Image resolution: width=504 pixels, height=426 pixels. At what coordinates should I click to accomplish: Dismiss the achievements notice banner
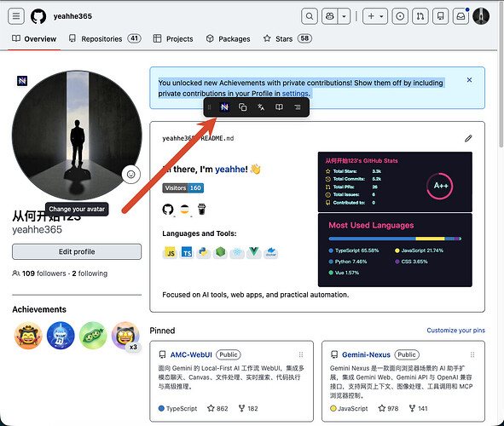(469, 79)
